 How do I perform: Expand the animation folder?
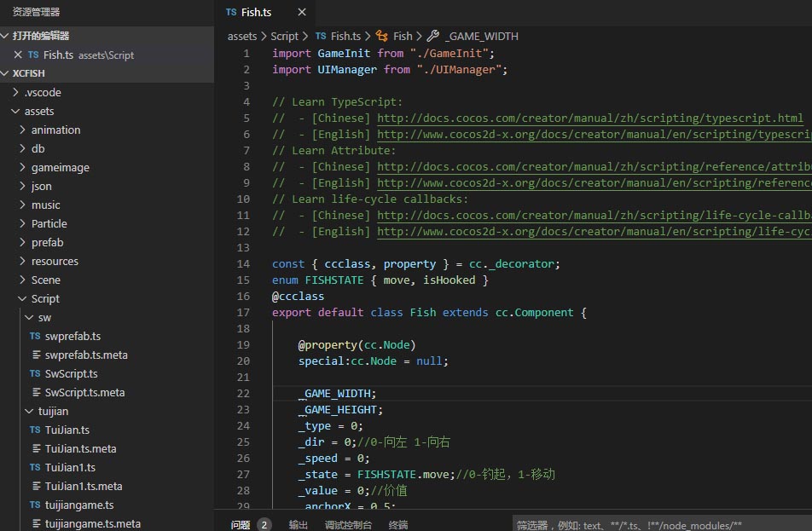55,130
